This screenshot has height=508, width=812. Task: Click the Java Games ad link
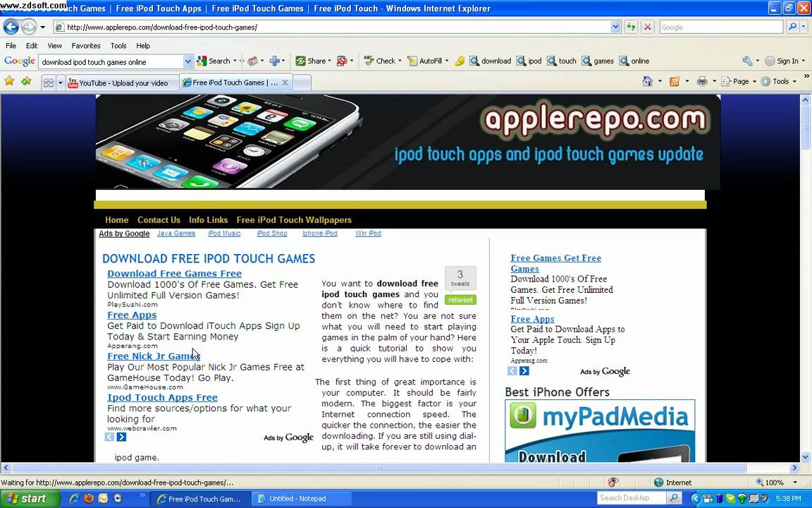(x=176, y=234)
